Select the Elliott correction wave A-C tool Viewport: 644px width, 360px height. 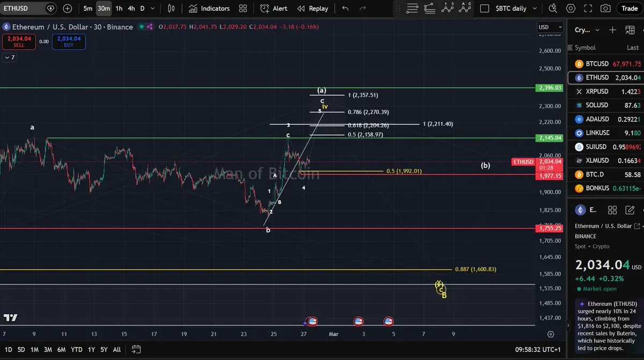click(x=464, y=8)
